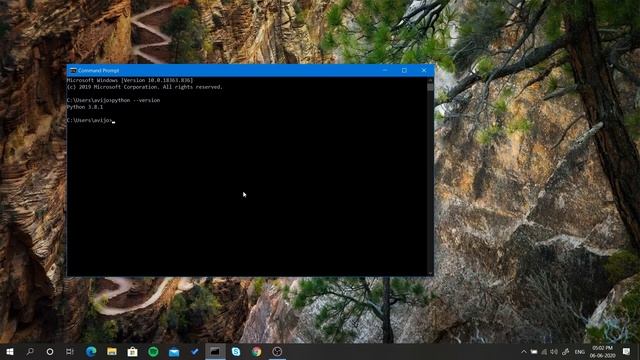Viewport: 640px width, 360px height.
Task: Click the 'Python 3.8.1' output line
Action: pos(85,107)
